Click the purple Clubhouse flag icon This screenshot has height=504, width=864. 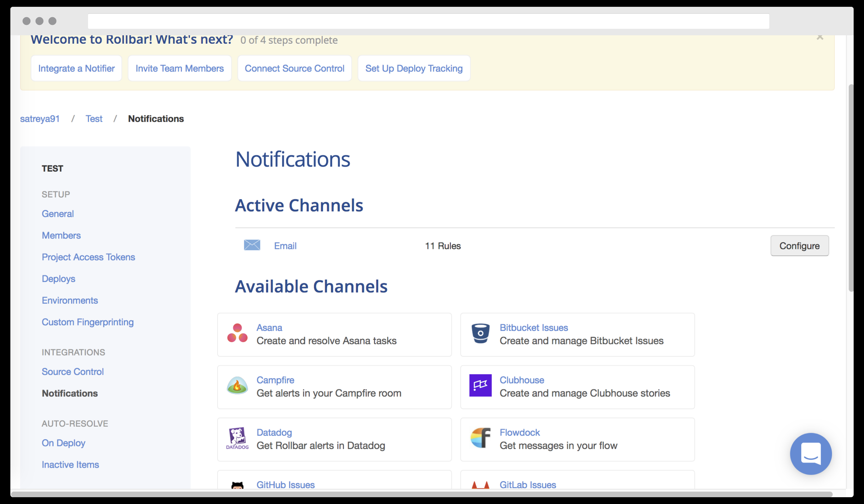click(x=480, y=386)
